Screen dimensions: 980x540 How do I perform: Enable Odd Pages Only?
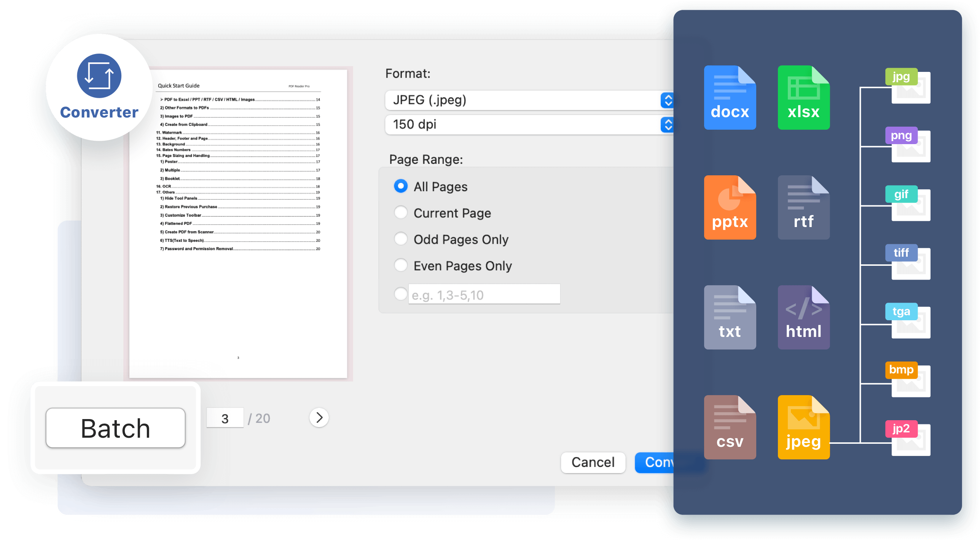[x=400, y=239]
